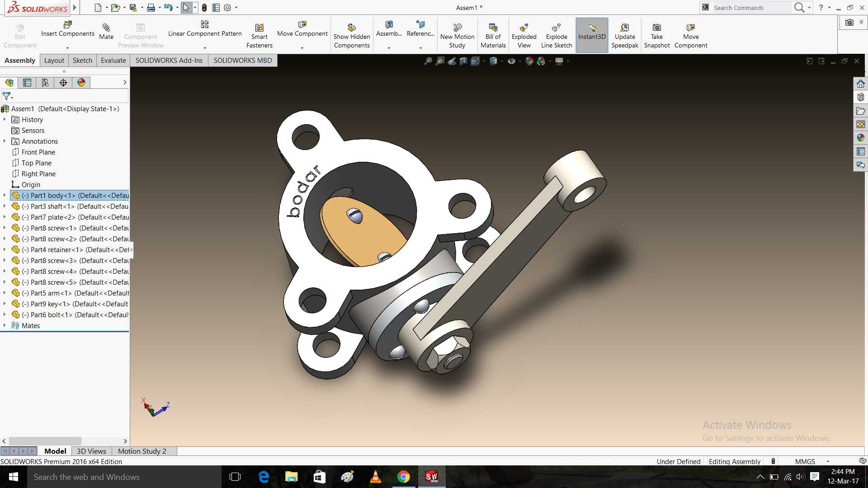Image resolution: width=868 pixels, height=488 pixels.
Task: Click the Search Commands field
Action: click(x=751, y=8)
